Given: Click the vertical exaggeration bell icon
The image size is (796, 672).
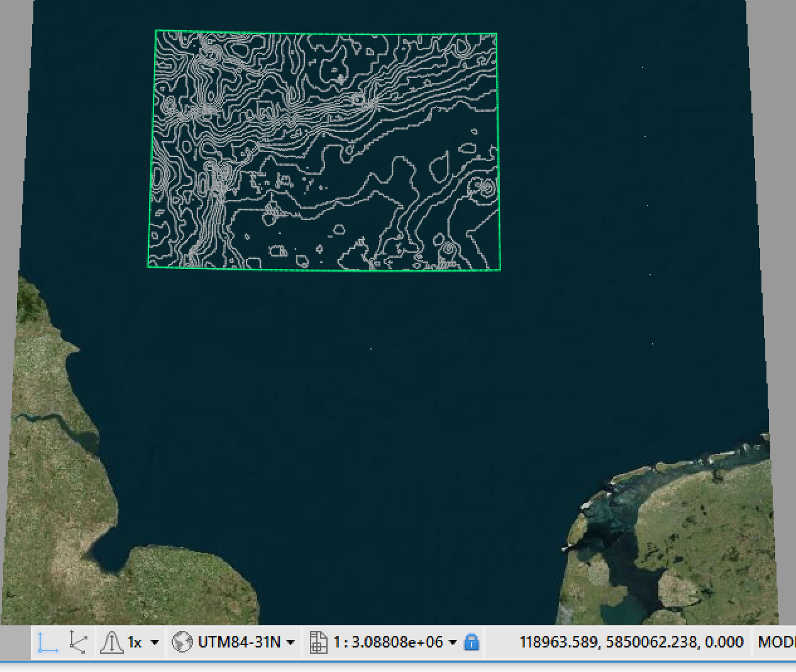Looking at the screenshot, I should pyautogui.click(x=112, y=642).
